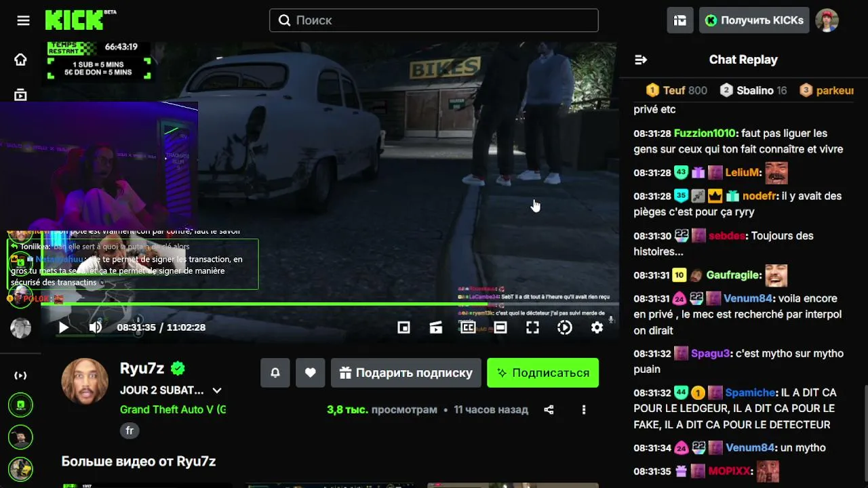Viewport: 868px width, 488px height.
Task: Expand the JOUR 2 SUBAT… stream title
Action: click(217, 390)
